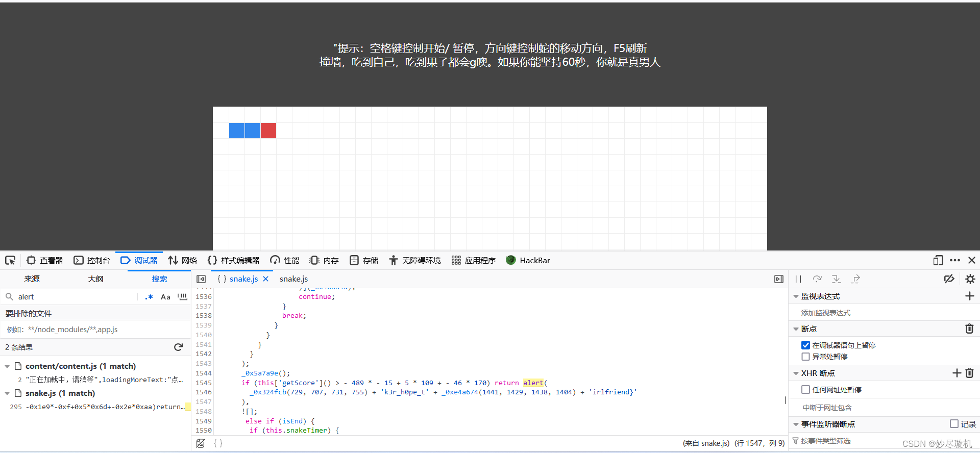Enable the event log (记录) checkbox
This screenshot has width=980, height=453.
pyautogui.click(x=954, y=424)
